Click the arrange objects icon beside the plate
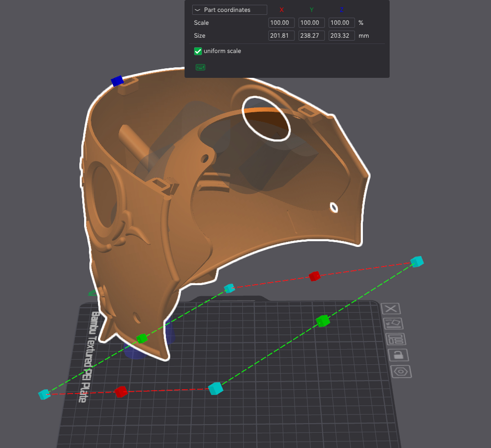This screenshot has width=491, height=448. tap(396, 339)
